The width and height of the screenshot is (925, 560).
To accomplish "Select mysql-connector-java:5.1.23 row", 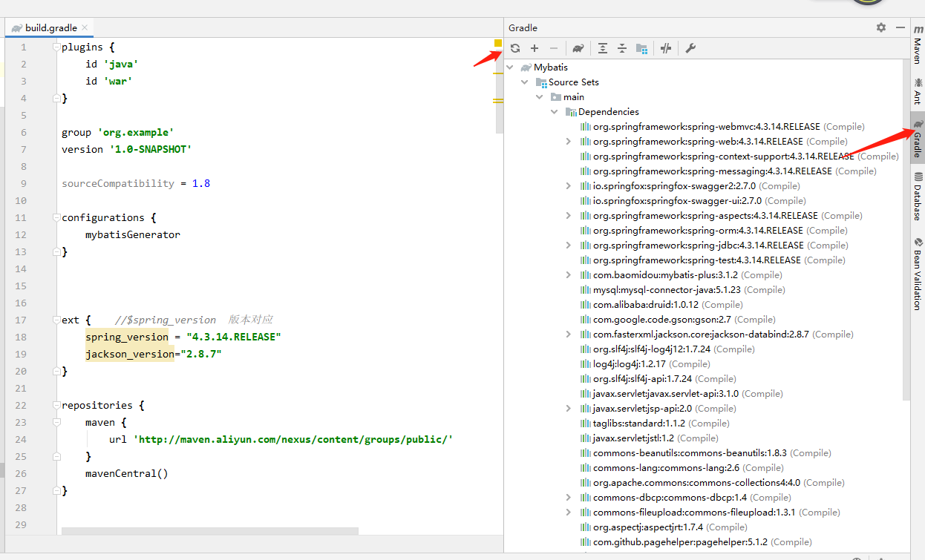I will pos(682,290).
